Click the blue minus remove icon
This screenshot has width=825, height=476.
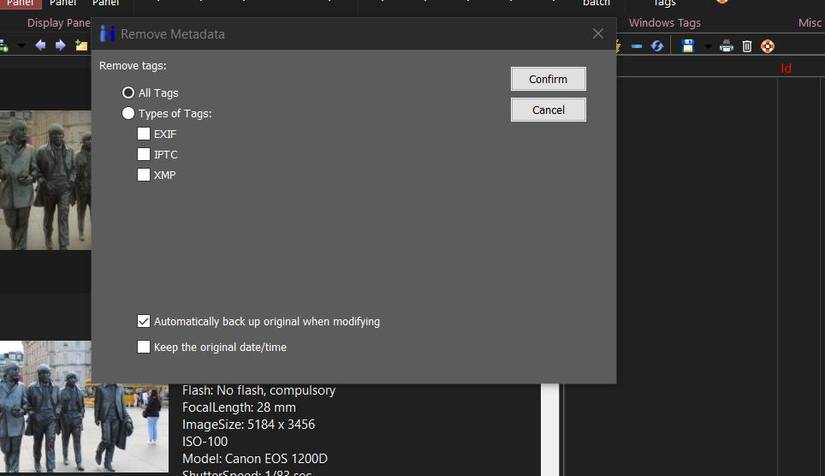point(637,46)
